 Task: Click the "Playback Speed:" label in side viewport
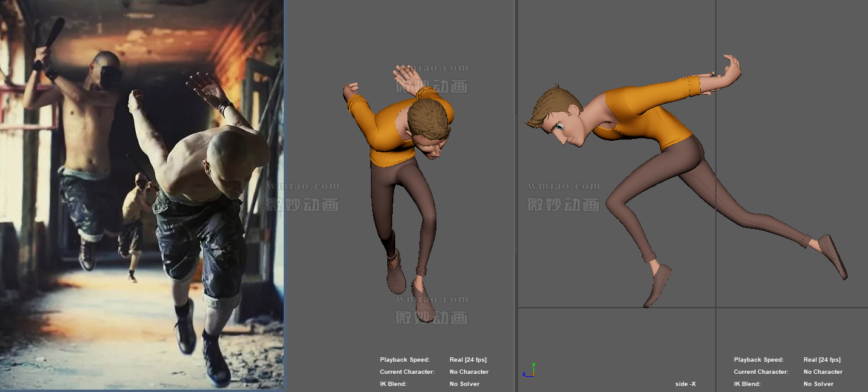tap(758, 360)
